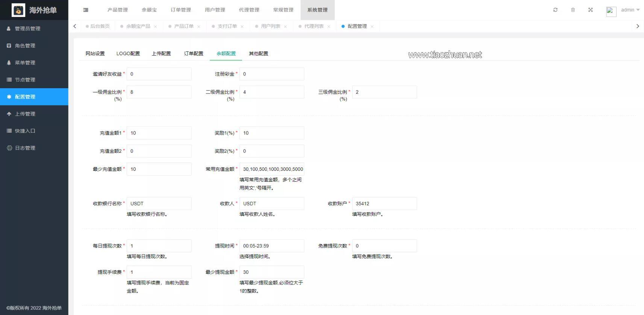Screen dimensions: 644x315
Task: Open the admin user dropdown
Action: [x=630, y=10]
